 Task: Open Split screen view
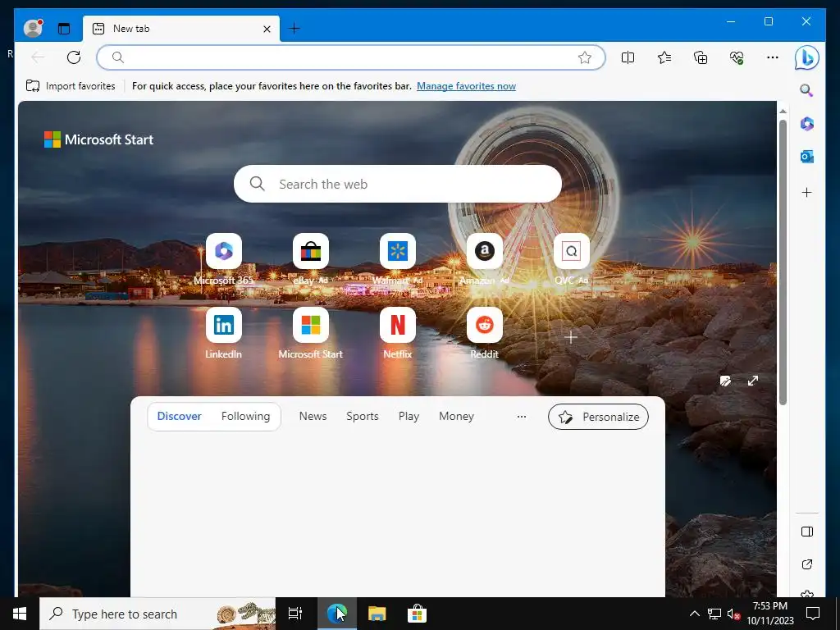628,57
